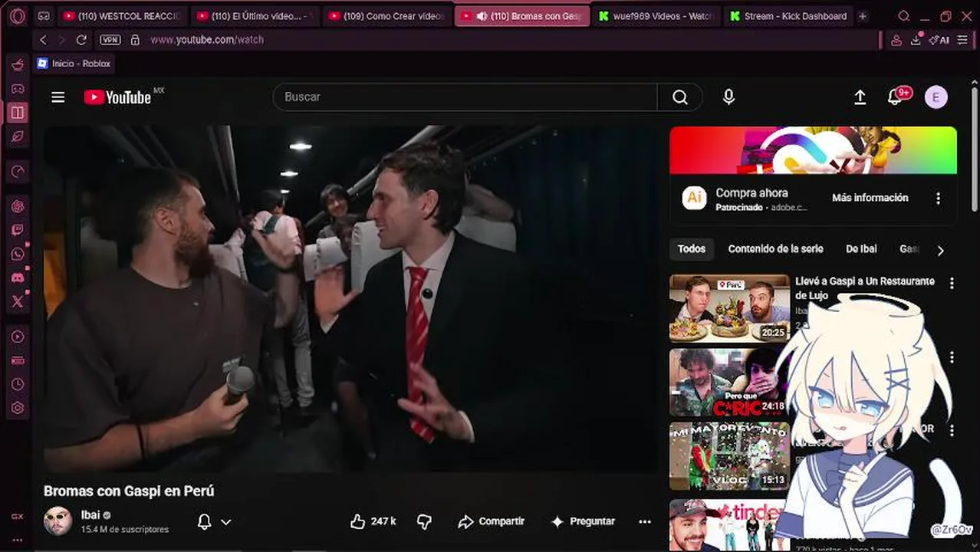Click the Más información ad button
This screenshot has width=980, height=552.
(870, 198)
